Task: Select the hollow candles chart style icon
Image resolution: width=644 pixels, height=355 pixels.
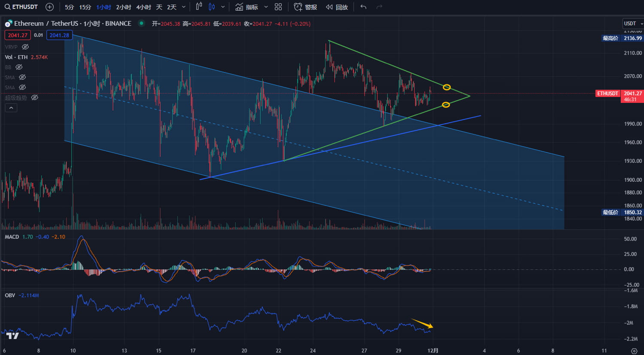Action: click(x=199, y=7)
